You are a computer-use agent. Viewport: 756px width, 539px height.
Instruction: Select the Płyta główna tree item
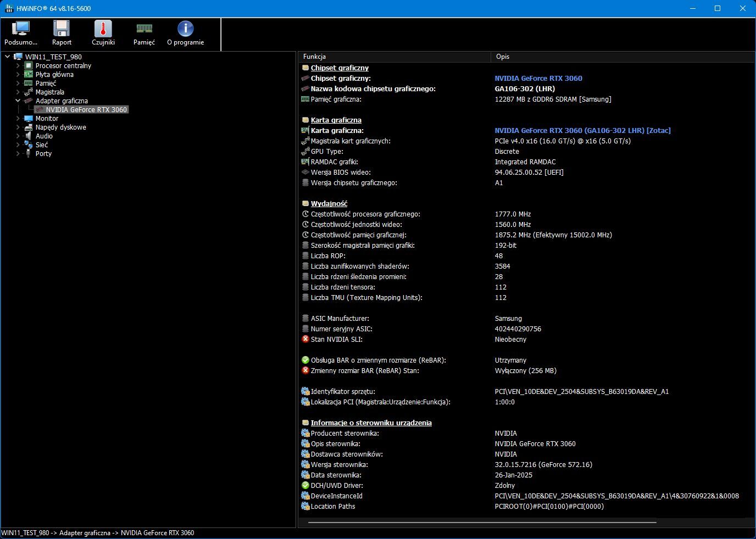tap(54, 74)
